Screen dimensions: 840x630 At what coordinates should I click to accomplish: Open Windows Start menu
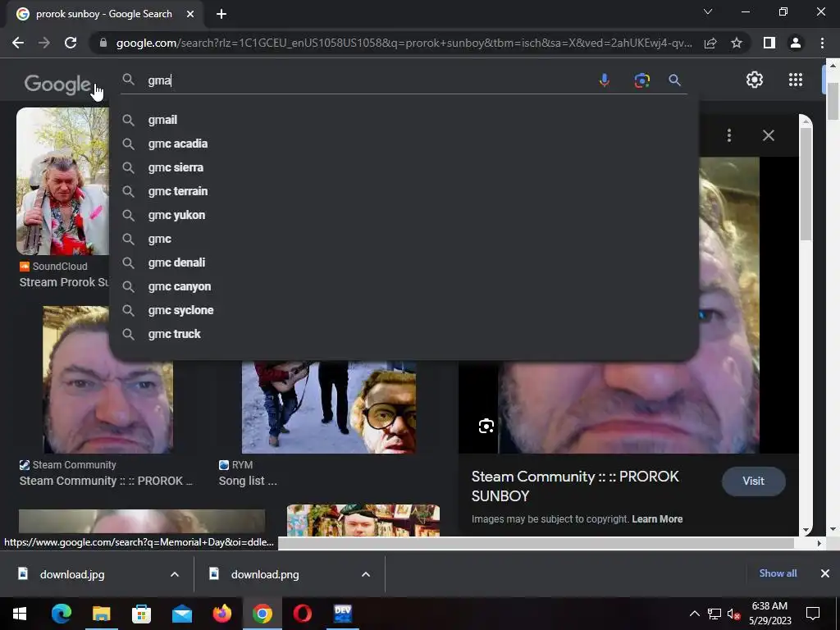pos(20,614)
